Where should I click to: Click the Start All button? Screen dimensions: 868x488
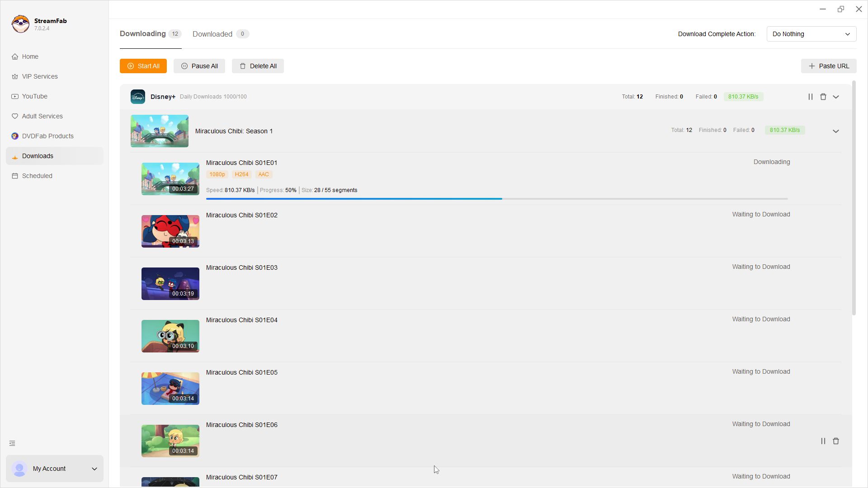[143, 66]
